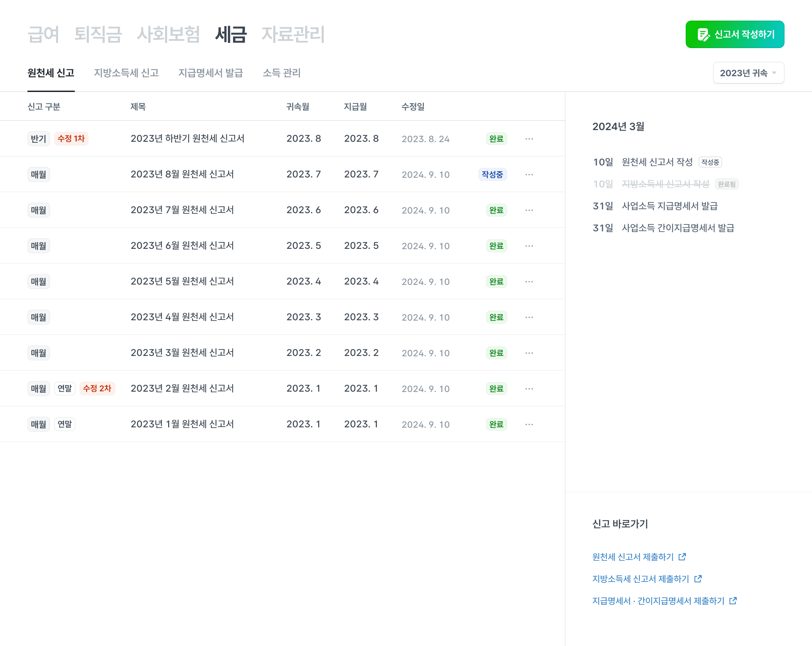812x646 pixels.
Task: Open more options for 2023년 1월 원천세 신고서
Action: [x=529, y=425]
